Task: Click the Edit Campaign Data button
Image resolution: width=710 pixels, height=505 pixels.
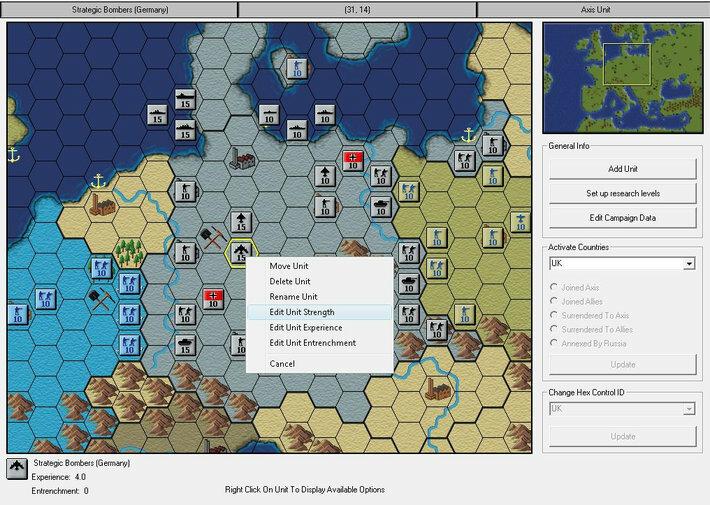Action: click(x=623, y=218)
